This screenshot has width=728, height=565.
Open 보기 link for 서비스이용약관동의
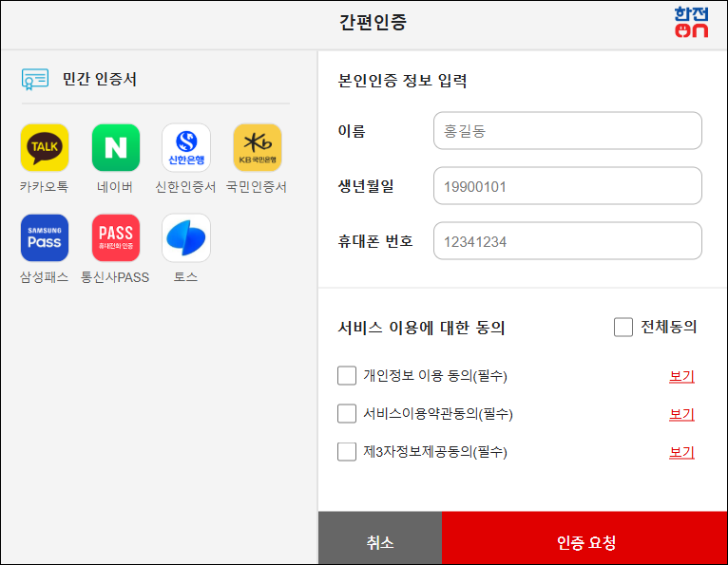click(x=681, y=414)
